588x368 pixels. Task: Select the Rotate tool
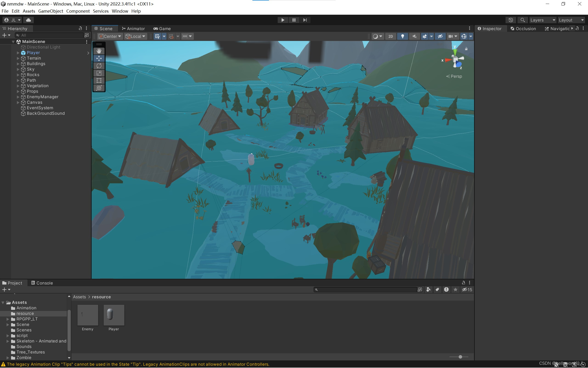99,66
